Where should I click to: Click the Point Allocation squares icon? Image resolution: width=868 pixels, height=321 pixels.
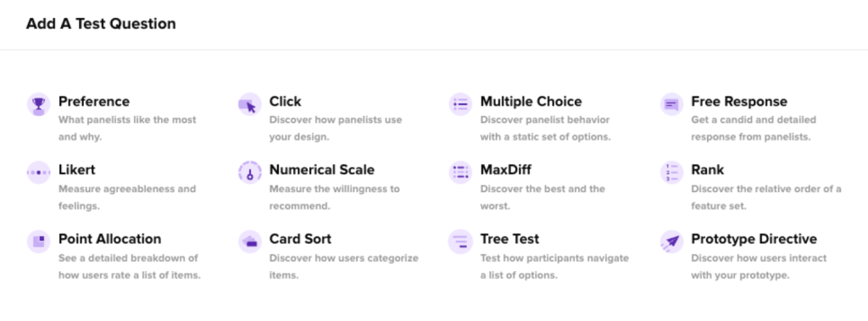click(x=38, y=242)
